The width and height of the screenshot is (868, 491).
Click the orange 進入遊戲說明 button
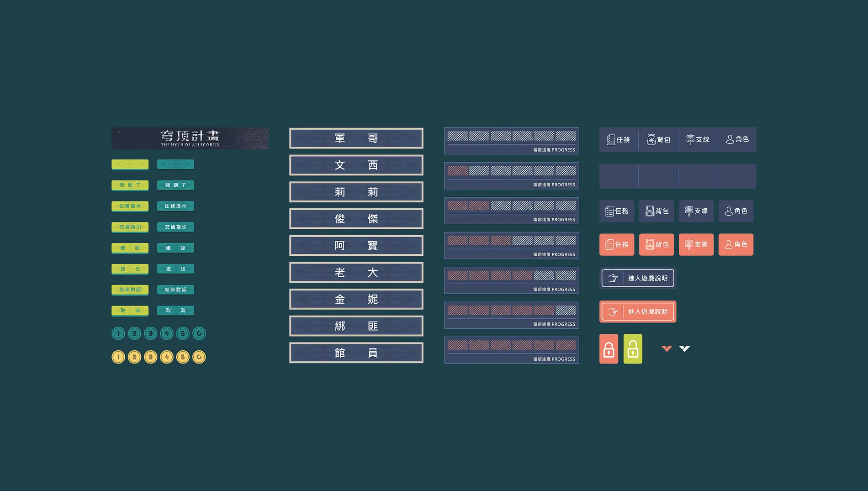(638, 311)
